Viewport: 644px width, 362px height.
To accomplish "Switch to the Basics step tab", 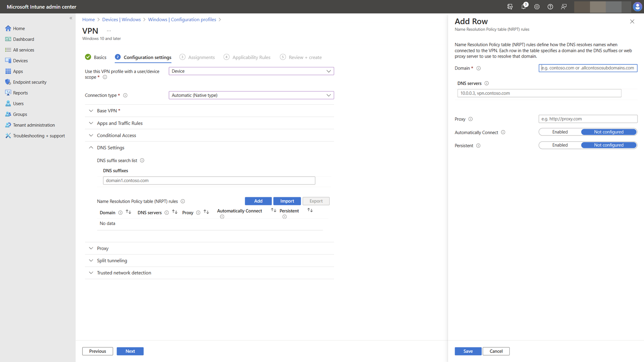I will [96, 57].
